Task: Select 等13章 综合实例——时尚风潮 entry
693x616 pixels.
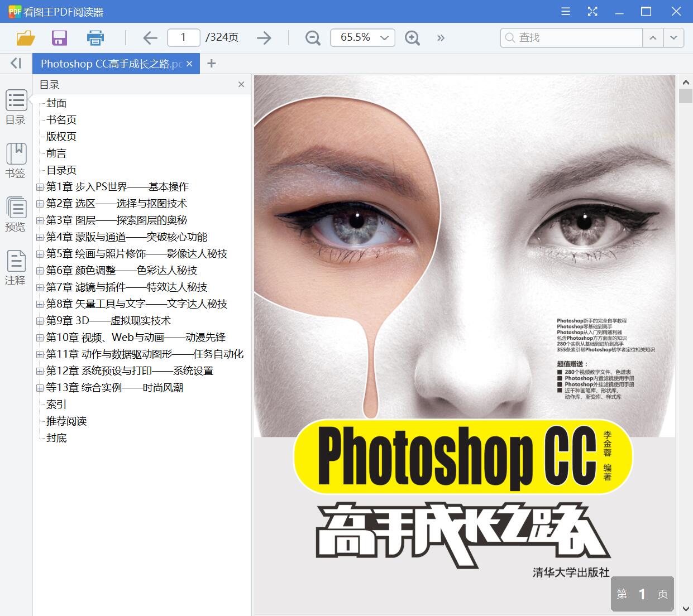Action: 114,388
